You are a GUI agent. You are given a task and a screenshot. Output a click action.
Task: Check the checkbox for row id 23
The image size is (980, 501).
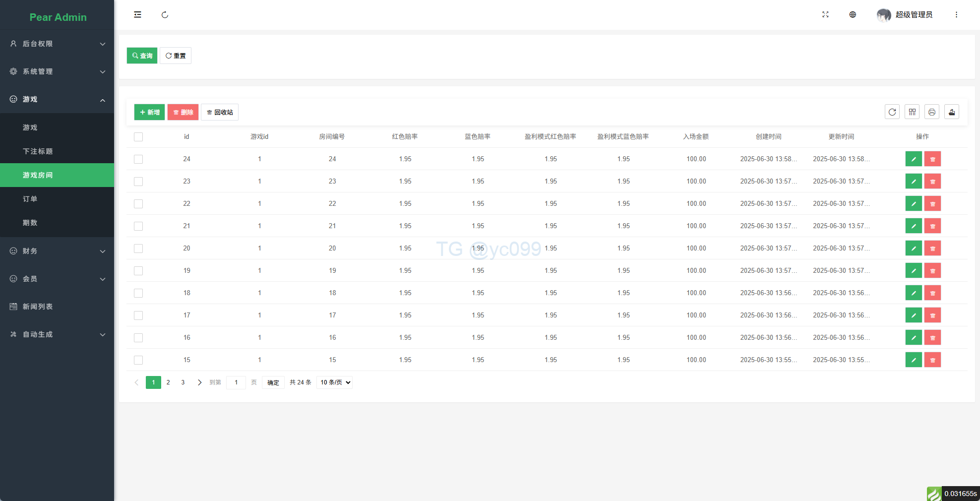point(138,182)
